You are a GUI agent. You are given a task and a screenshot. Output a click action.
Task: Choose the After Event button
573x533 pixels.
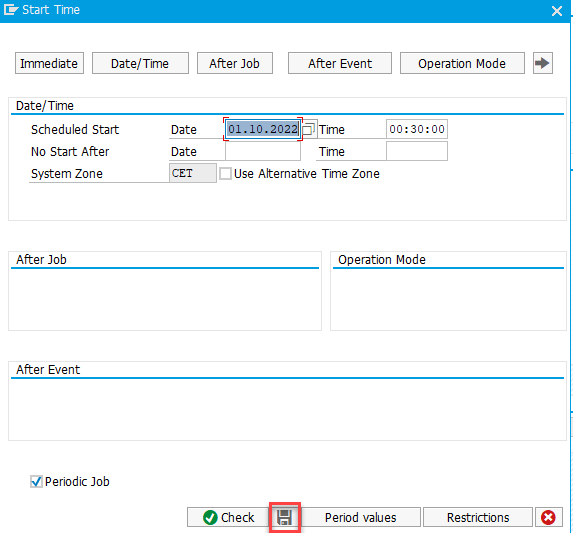click(340, 63)
